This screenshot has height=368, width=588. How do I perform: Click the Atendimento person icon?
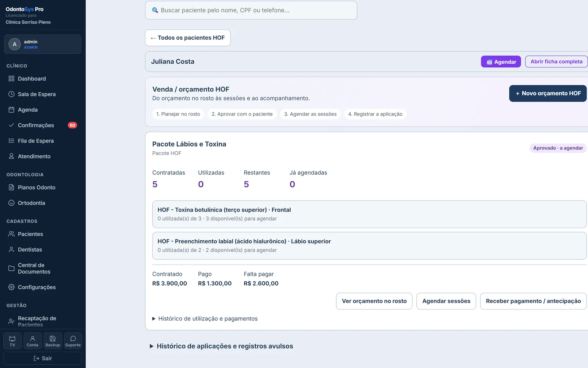tap(11, 156)
